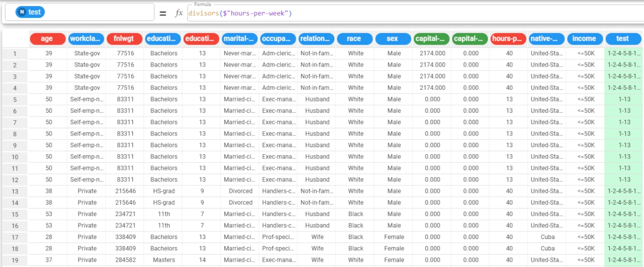Select the hours-per-week column header
Image resolution: width=644 pixels, height=267 pixels.
point(508,39)
